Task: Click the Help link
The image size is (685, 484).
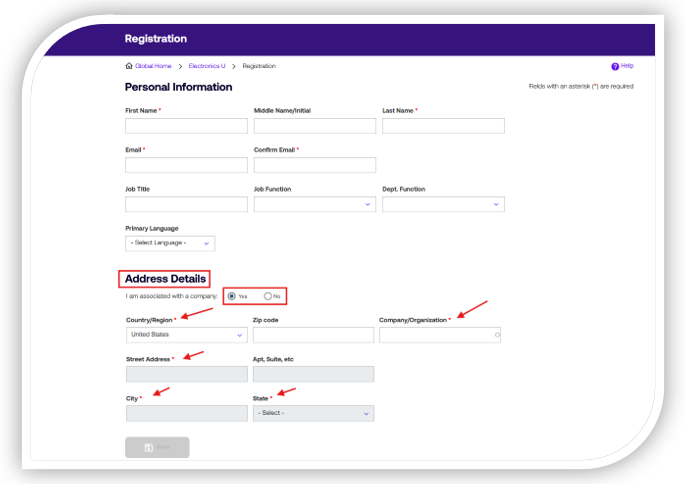Action: click(627, 66)
